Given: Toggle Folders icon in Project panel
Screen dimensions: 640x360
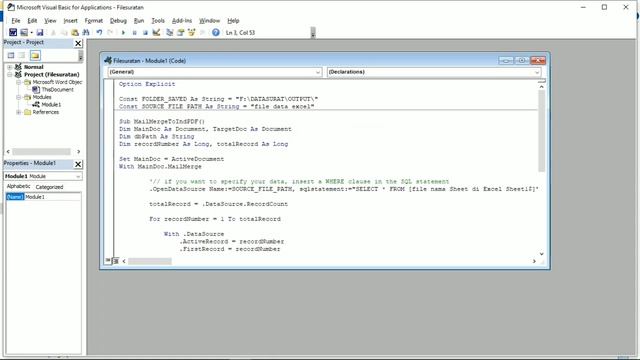Looking at the screenshot, I should (35, 55).
